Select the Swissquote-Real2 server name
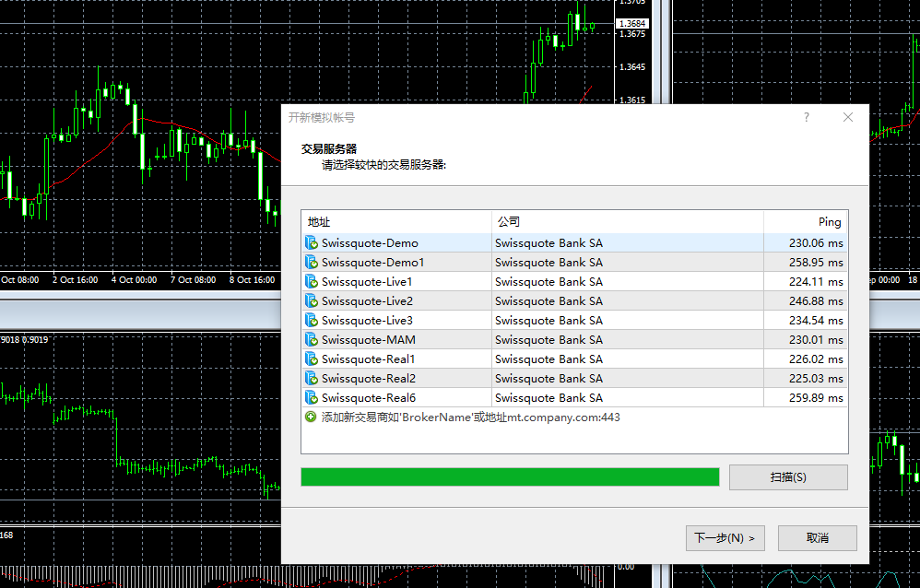The width and height of the screenshot is (920, 588). pyautogui.click(x=369, y=379)
